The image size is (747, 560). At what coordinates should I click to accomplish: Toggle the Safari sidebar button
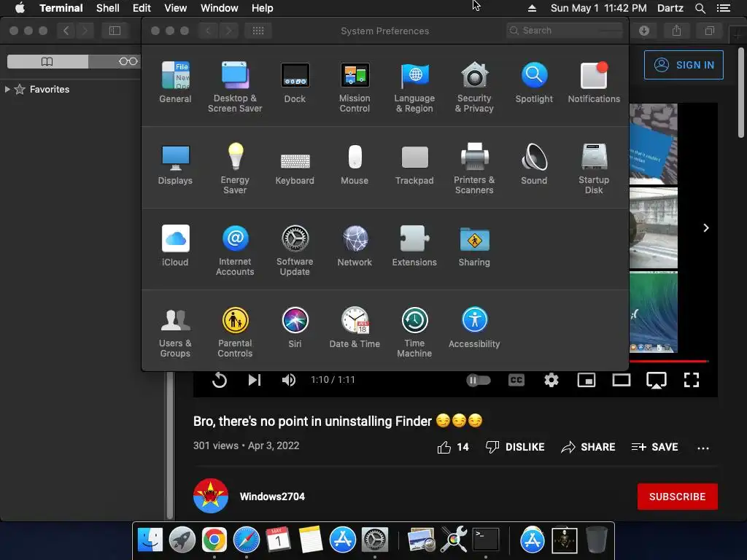tap(115, 31)
